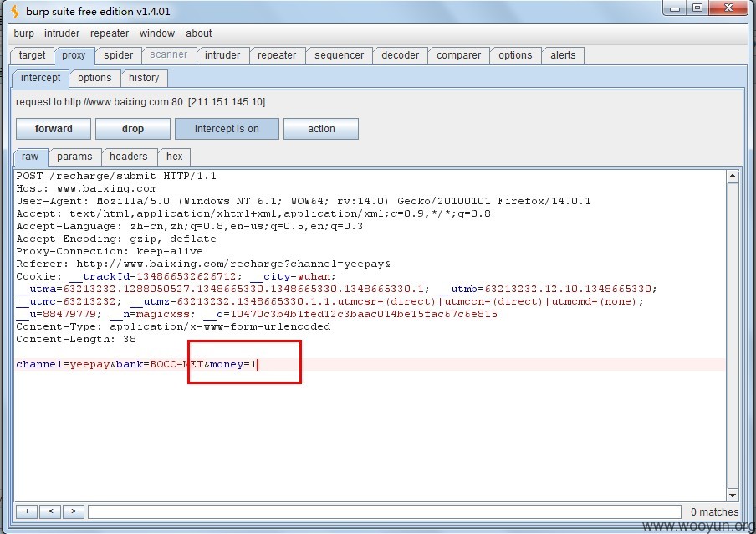Click the Content-Type header line
Image resolution: width=756 pixels, height=534 pixels.
pos(173,326)
